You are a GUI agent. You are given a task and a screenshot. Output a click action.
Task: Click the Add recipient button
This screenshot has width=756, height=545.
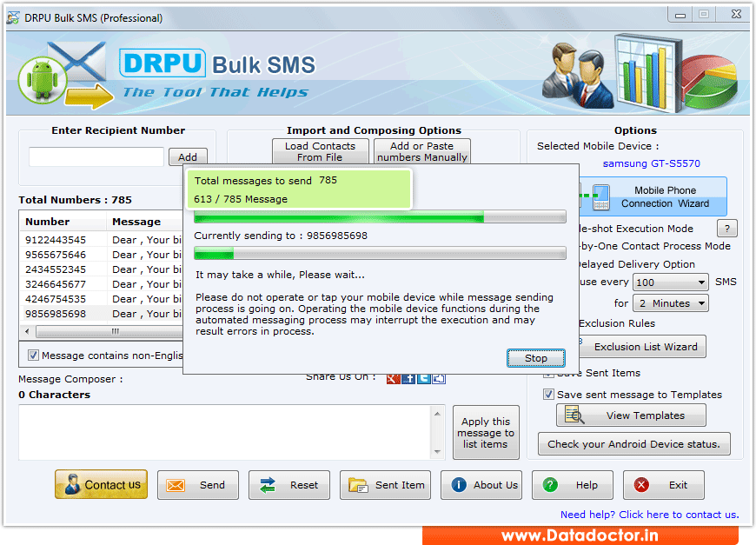click(188, 157)
